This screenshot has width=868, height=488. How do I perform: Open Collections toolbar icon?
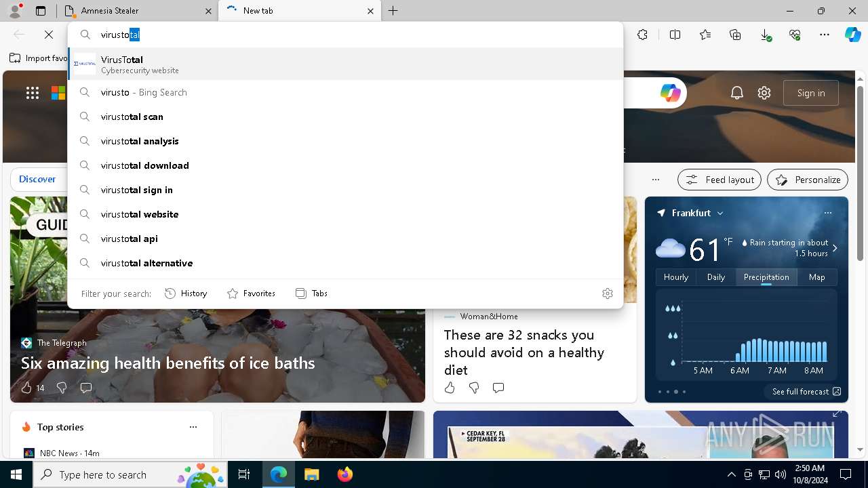(x=735, y=35)
